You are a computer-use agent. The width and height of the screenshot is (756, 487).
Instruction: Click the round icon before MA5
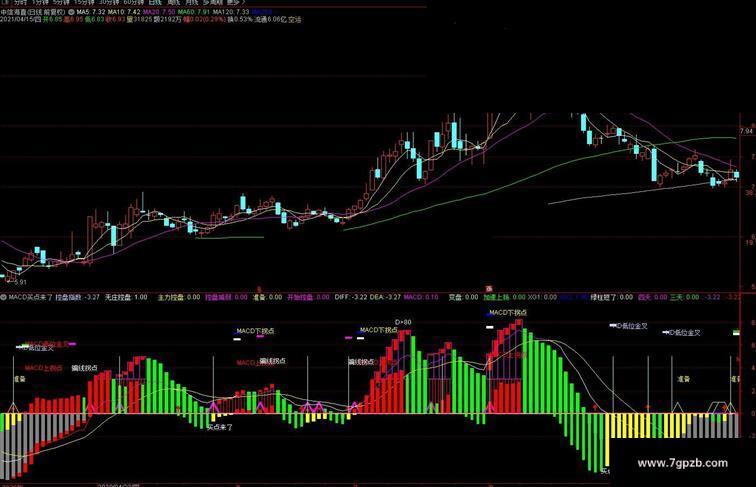click(71, 12)
